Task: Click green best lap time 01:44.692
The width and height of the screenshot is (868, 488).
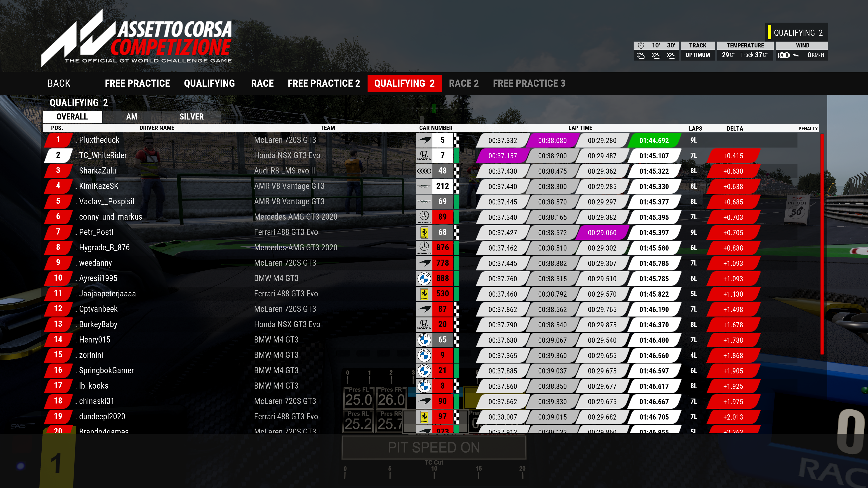Action: 654,141
